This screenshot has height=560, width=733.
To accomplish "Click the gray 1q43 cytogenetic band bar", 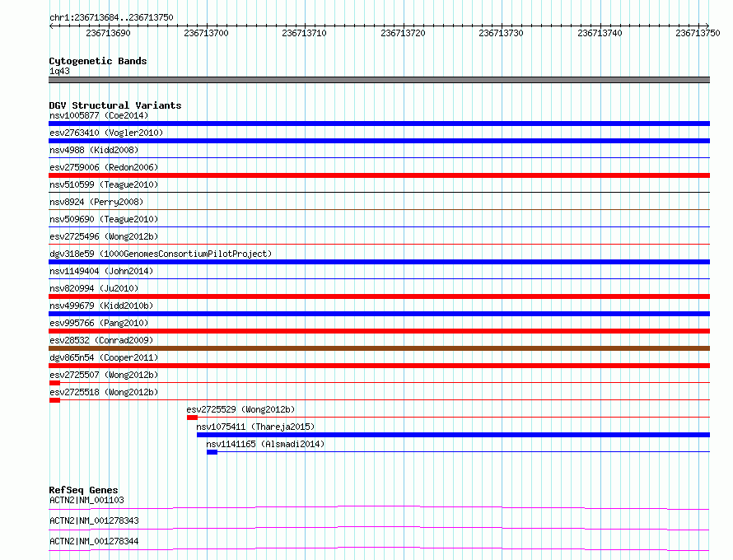I will coord(379,80).
